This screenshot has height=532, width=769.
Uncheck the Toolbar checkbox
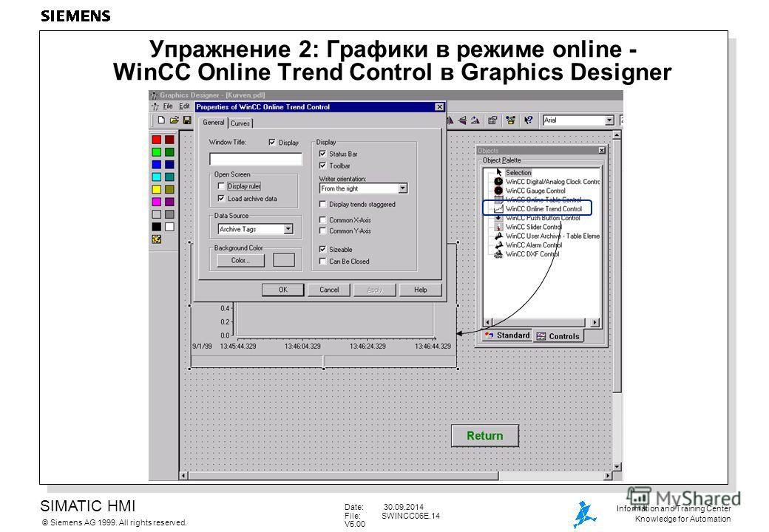(322, 166)
